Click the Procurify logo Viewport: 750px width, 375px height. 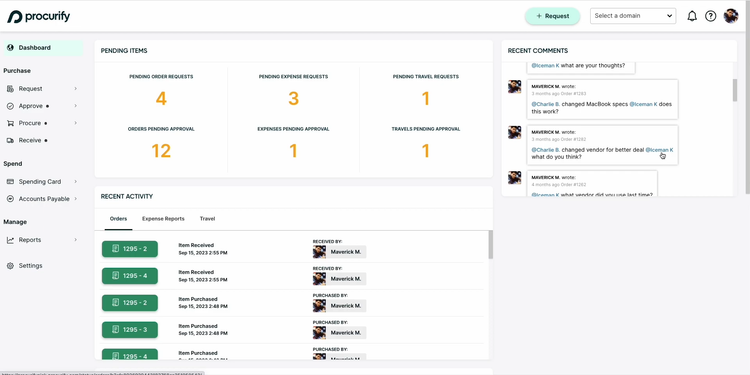pos(38,16)
